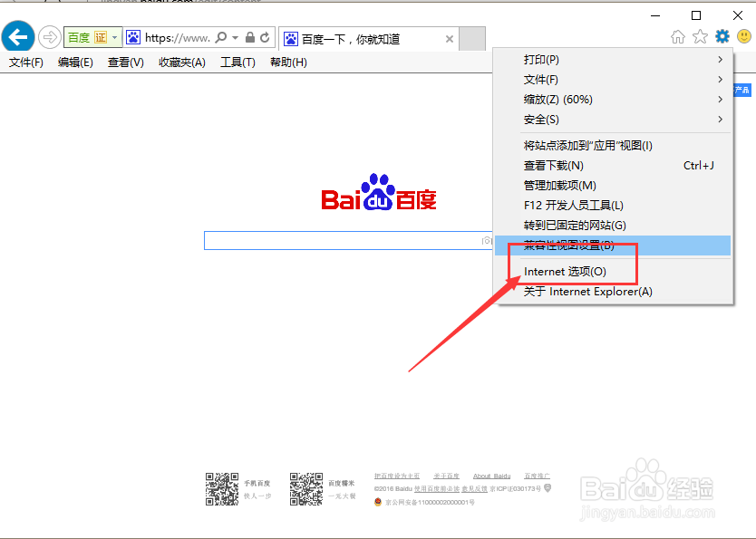Viewport: 756px width, 539px height.
Task: Choose 兼容性视图设置(B)
Action: 613,245
